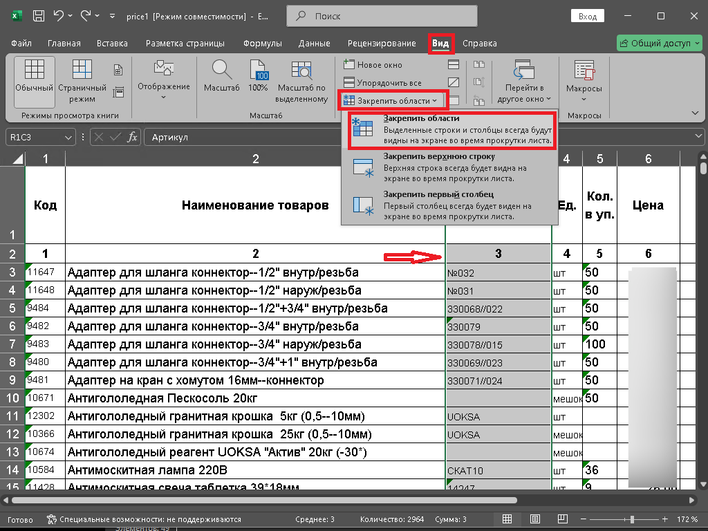This screenshot has height=531, width=708.
Task: Collapse the ribbon with chevron
Action: (x=695, y=113)
